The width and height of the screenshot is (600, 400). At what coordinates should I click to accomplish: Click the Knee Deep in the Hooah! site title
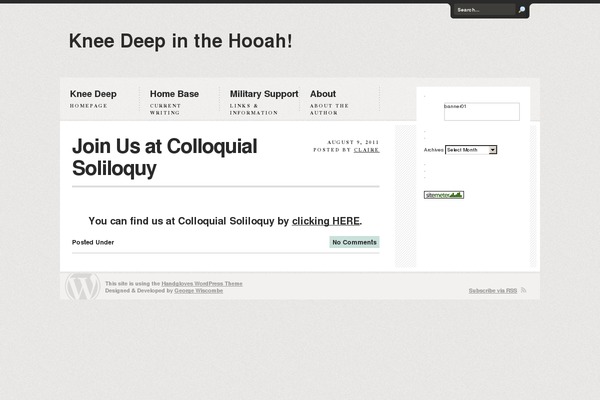click(x=181, y=41)
